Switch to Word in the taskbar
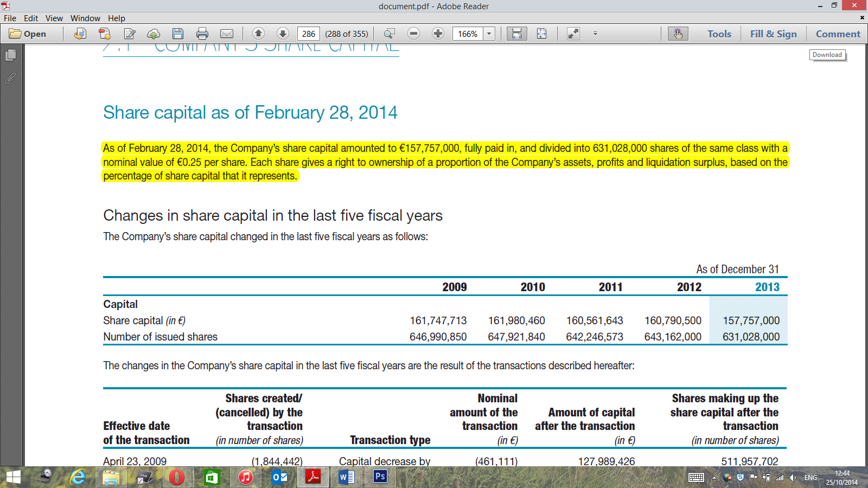This screenshot has width=868, height=488. pos(346,477)
